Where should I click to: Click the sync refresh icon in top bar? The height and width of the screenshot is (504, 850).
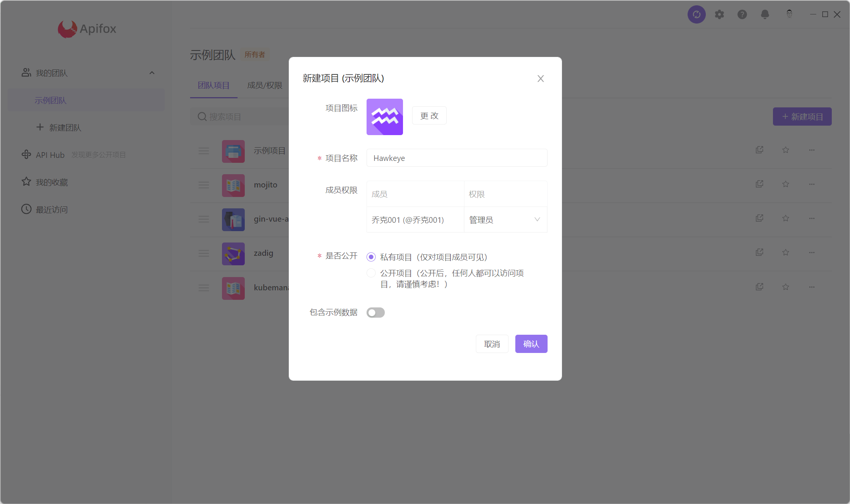coord(696,14)
